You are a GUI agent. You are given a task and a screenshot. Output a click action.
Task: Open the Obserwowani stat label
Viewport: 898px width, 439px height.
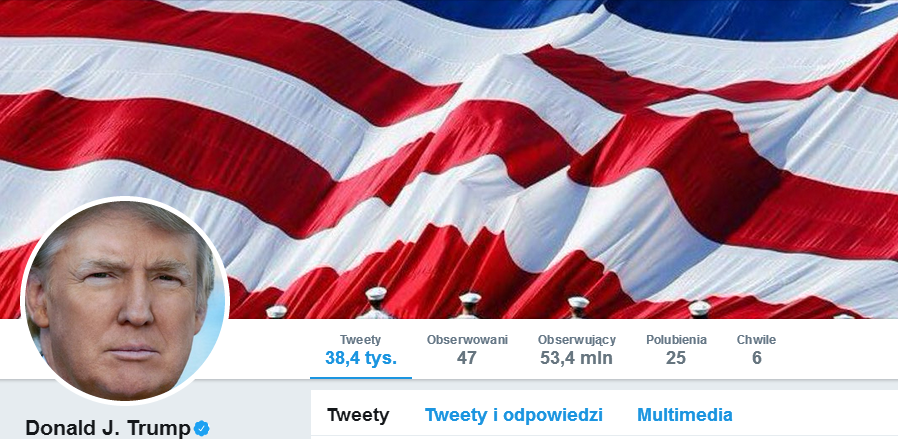tap(467, 340)
